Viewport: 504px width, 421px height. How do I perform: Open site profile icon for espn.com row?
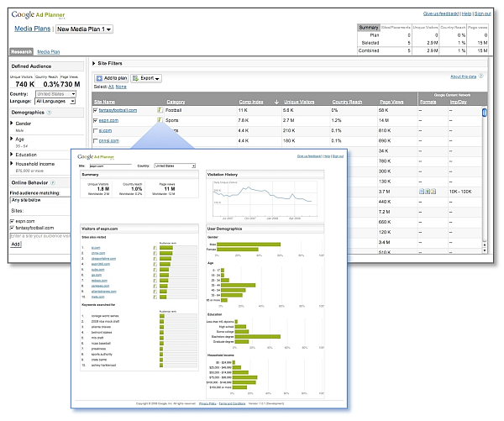160,120
